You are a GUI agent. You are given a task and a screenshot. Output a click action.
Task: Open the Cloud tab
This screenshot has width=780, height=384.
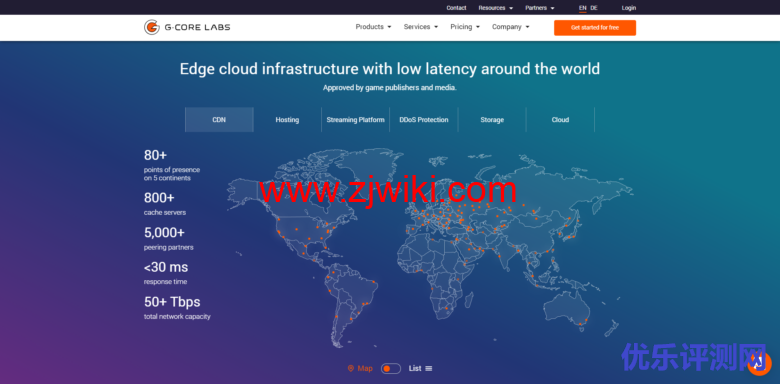pyautogui.click(x=560, y=120)
